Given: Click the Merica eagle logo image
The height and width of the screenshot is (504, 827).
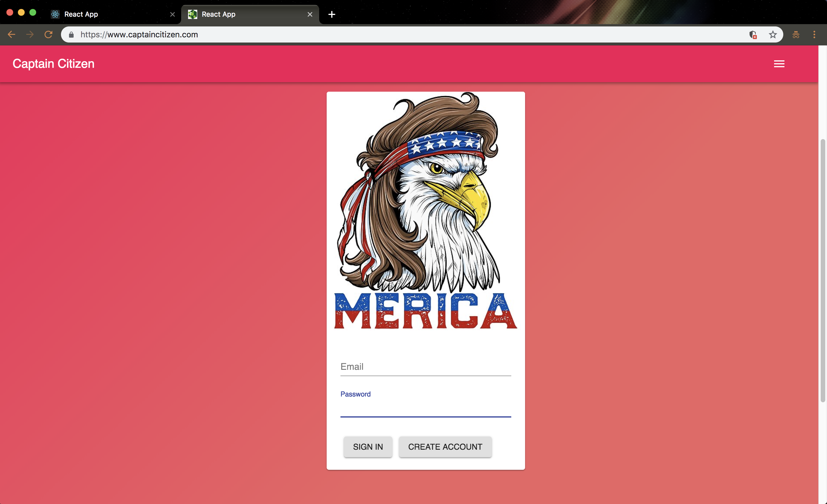Looking at the screenshot, I should point(425,211).
